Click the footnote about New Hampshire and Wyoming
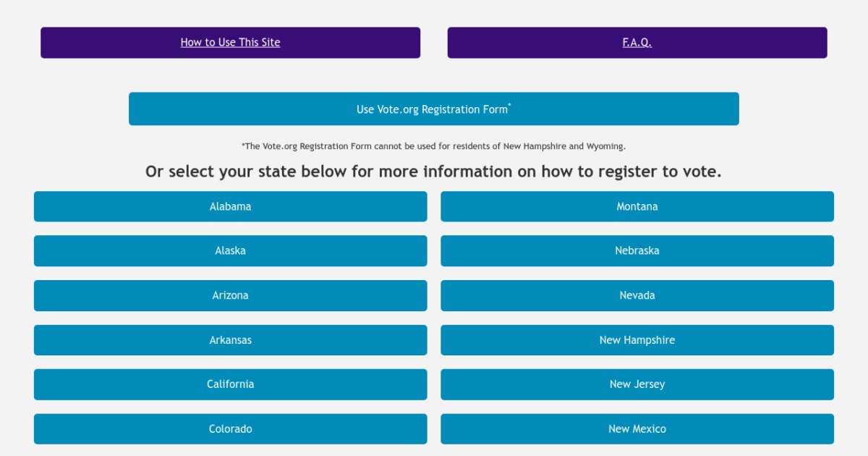This screenshot has width=868, height=456. tap(433, 146)
